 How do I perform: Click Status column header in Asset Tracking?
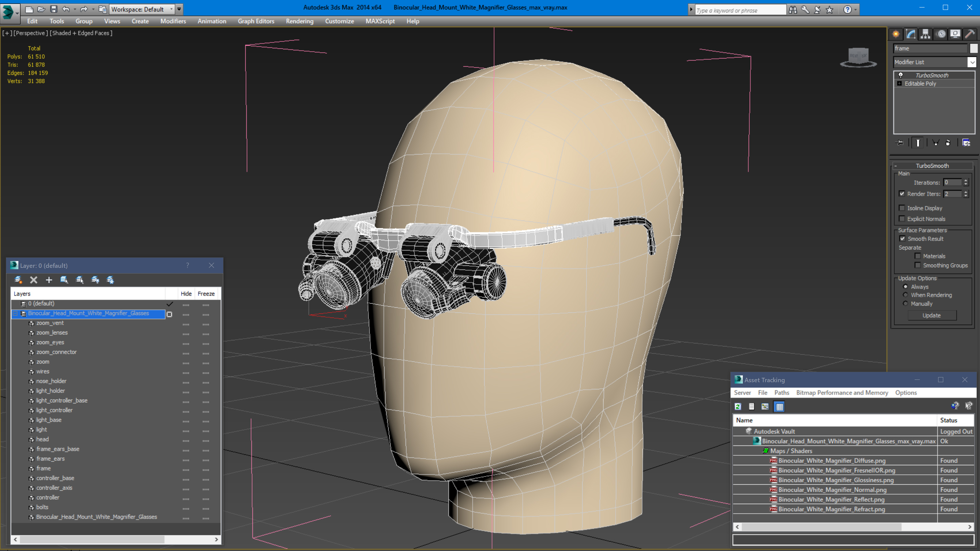click(955, 420)
